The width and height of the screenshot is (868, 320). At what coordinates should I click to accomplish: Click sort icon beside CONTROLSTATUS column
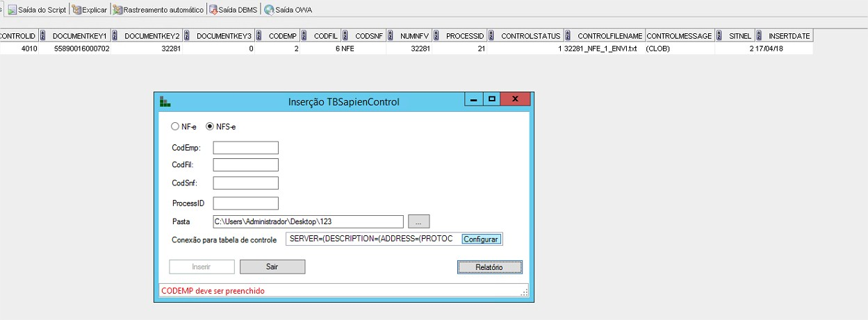pos(491,35)
